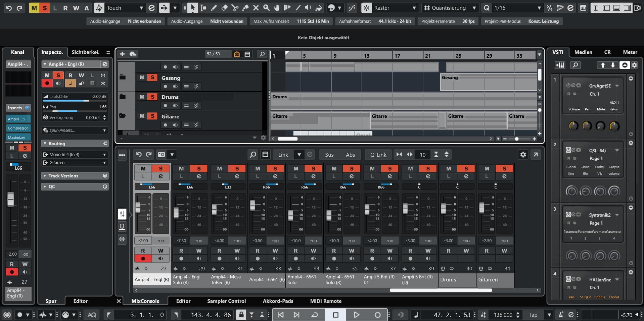Open the Quantisierung preset dropdown
The width and height of the screenshot is (644, 321).
tap(474, 8)
